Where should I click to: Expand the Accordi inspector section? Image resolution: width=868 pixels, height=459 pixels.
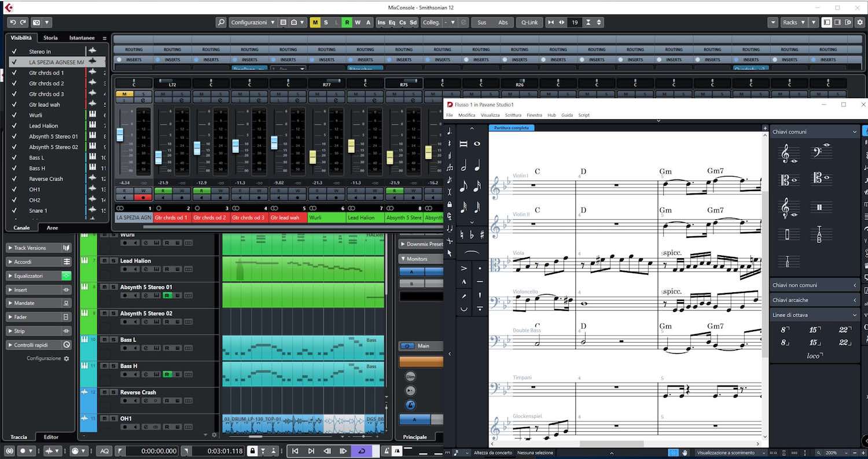(34, 262)
